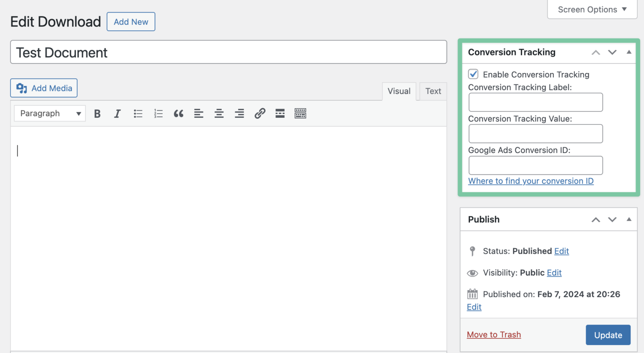The height and width of the screenshot is (353, 644).
Task: Focus the Conversion Tracking Value field
Action: (x=535, y=134)
